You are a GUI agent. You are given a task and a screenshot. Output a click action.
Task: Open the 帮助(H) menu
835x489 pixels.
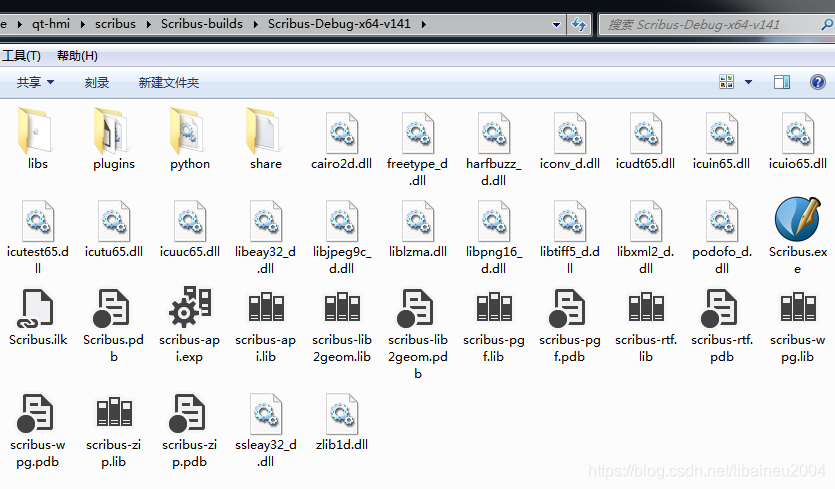coord(77,55)
